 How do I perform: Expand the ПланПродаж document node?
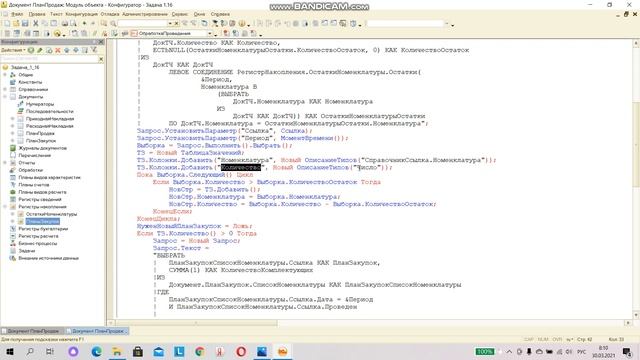13,133
